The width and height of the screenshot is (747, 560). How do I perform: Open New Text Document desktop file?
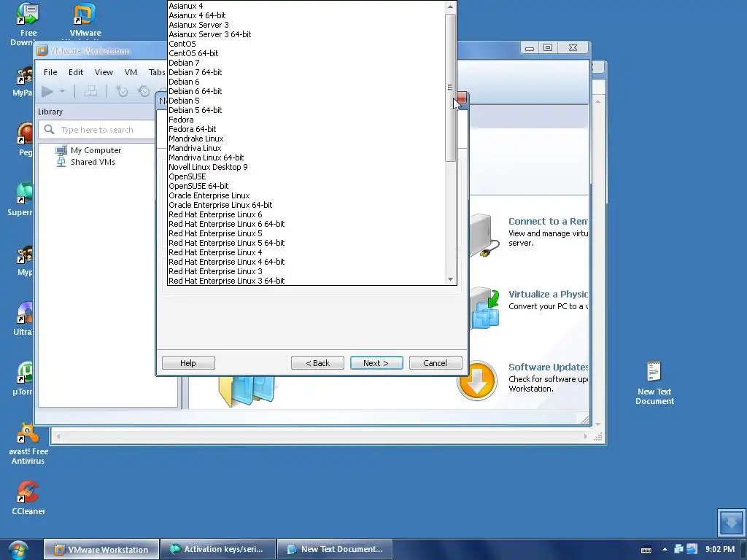coord(654,383)
